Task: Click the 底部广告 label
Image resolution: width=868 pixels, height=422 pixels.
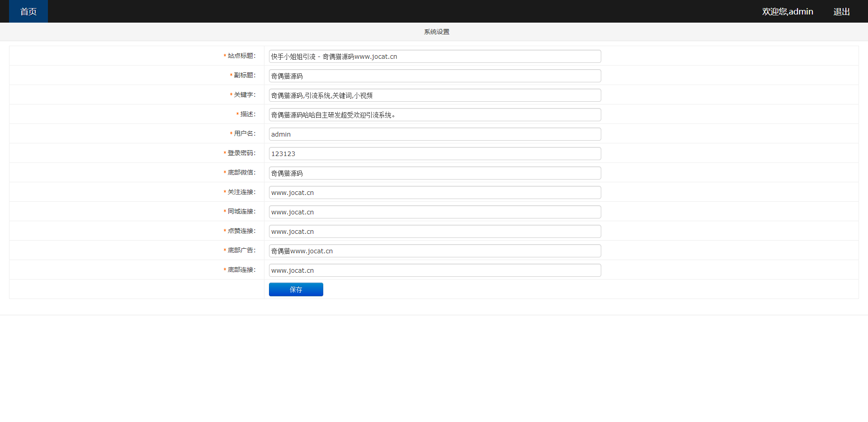Action: pos(241,250)
